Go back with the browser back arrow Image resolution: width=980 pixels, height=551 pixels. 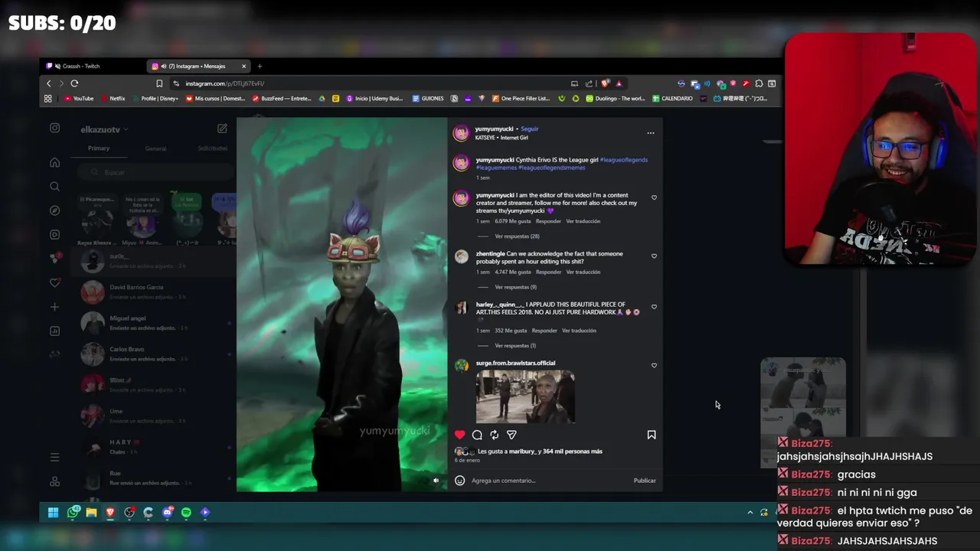point(49,83)
